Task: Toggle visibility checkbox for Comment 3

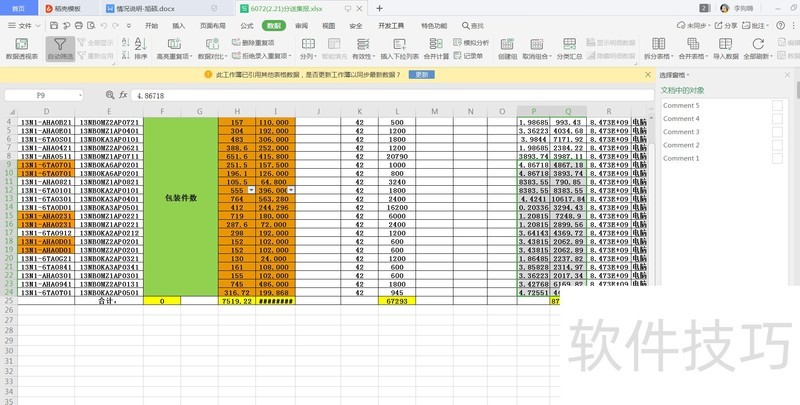Action: [777, 132]
